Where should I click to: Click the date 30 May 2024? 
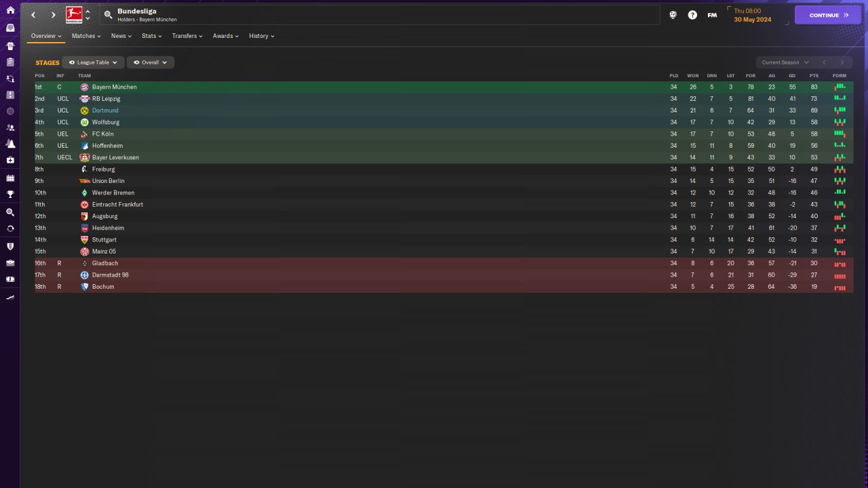point(753,20)
